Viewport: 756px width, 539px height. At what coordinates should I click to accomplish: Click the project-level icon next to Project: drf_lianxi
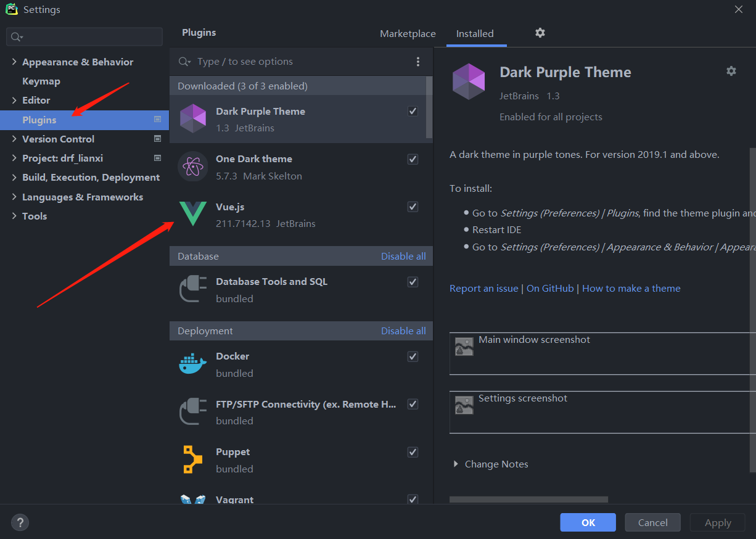[157, 158]
